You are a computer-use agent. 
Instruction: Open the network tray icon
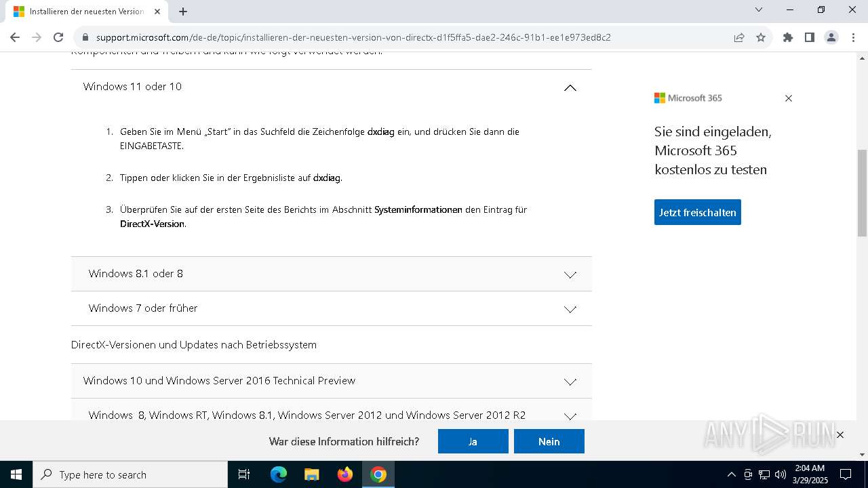pyautogui.click(x=764, y=474)
